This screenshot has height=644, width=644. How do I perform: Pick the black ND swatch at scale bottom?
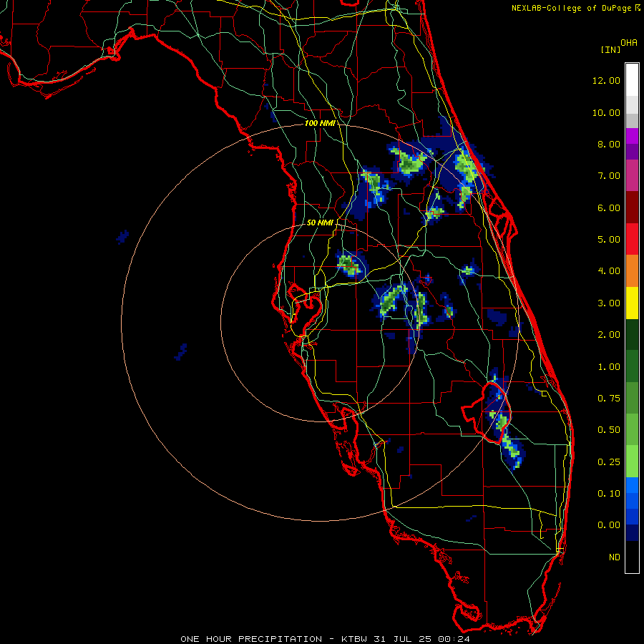coord(632,557)
